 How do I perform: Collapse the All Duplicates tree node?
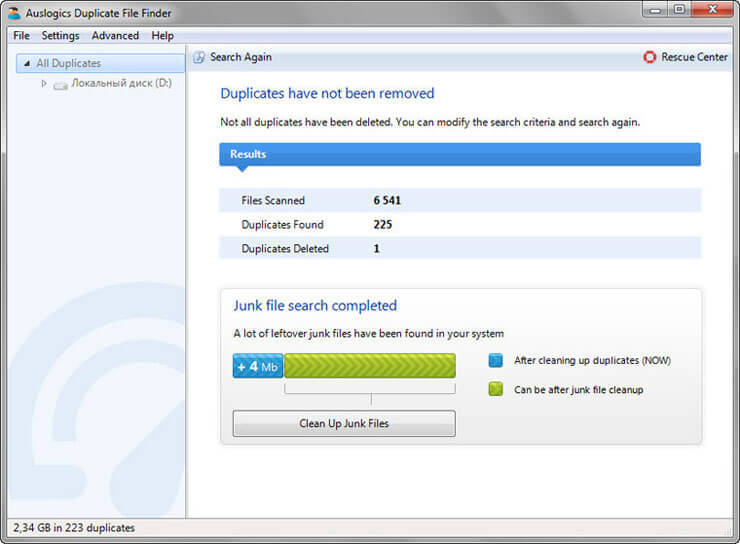click(26, 64)
